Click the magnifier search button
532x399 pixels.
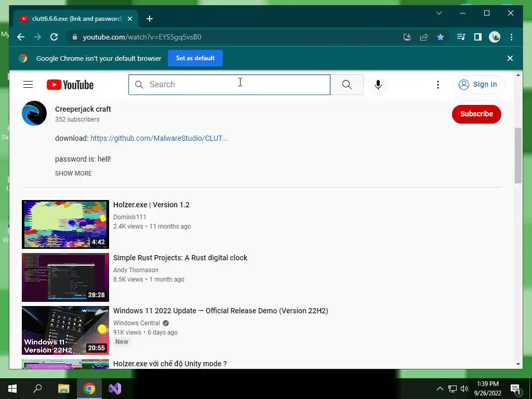[347, 85]
